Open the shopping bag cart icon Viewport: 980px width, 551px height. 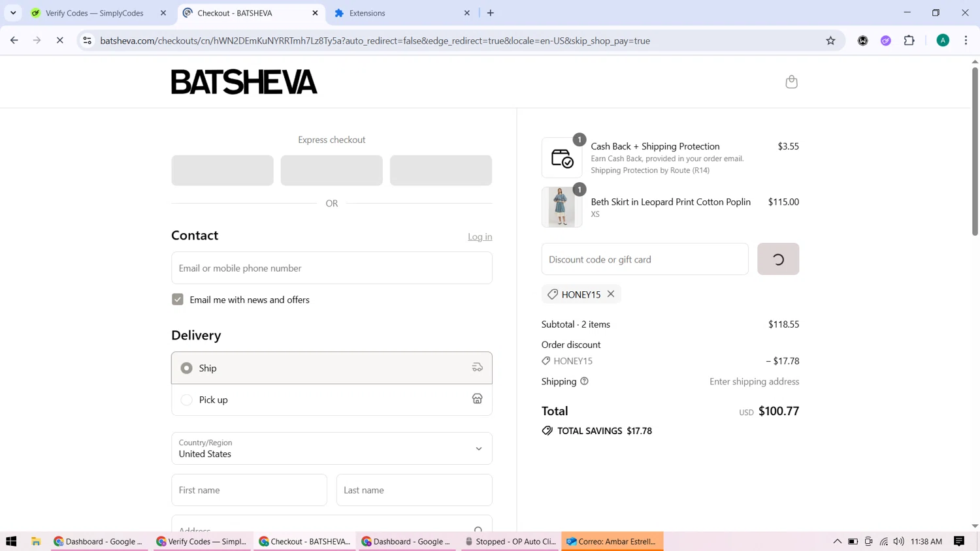pyautogui.click(x=791, y=82)
